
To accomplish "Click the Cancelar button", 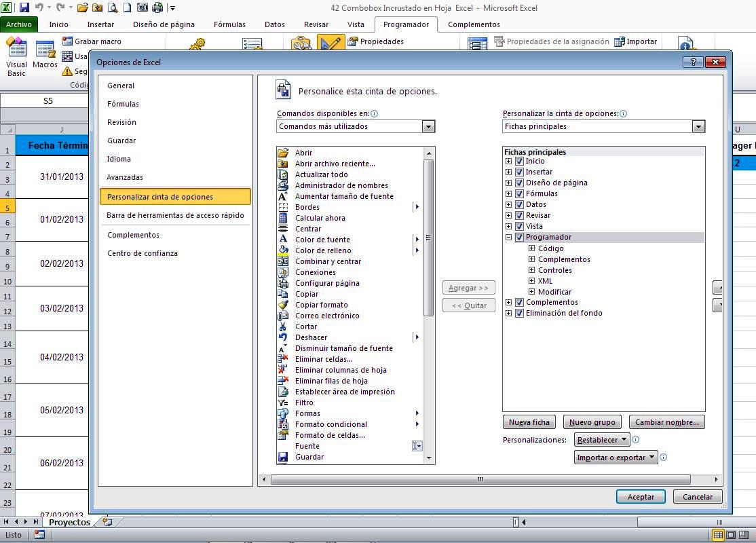I will click(x=697, y=497).
